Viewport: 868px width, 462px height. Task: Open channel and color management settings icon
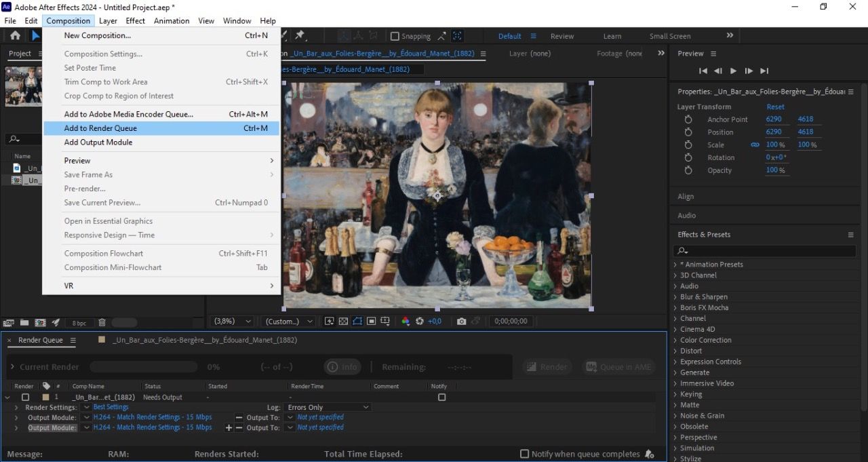point(406,321)
